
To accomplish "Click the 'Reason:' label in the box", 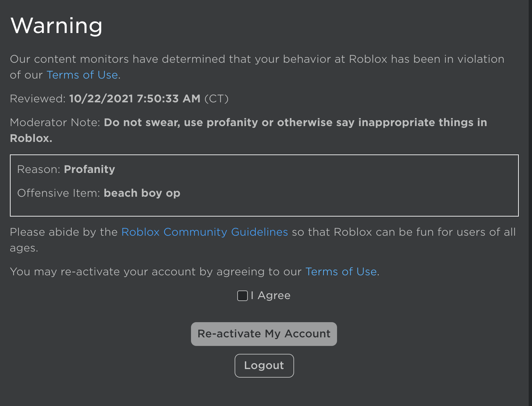I will pyautogui.click(x=38, y=169).
